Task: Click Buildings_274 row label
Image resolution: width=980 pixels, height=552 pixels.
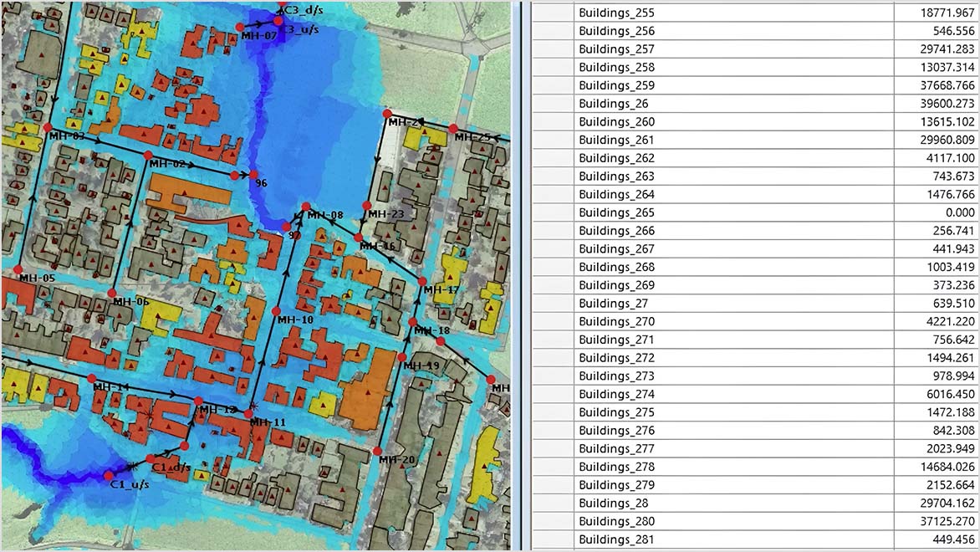Action: (616, 393)
